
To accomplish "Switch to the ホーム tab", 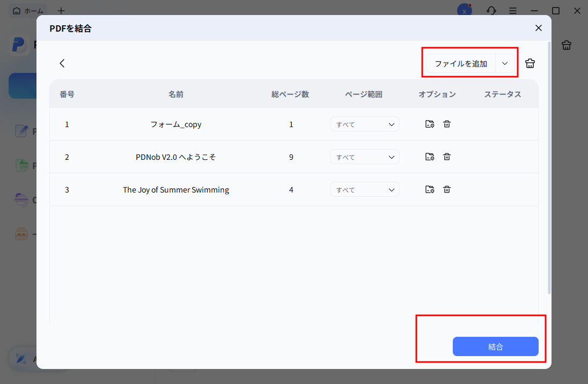I will [x=28, y=10].
